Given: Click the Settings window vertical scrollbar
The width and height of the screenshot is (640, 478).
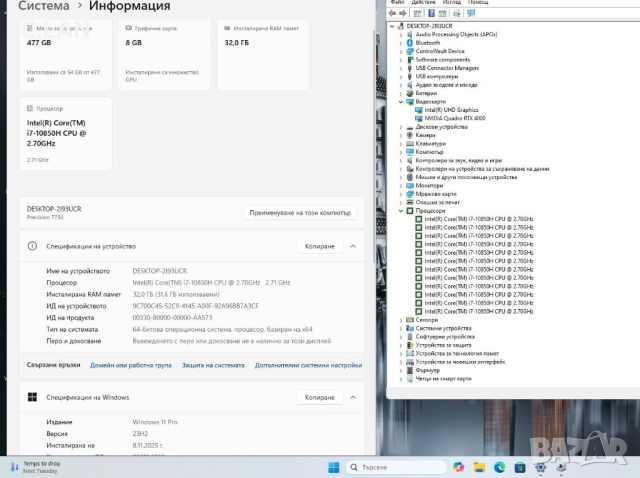Looking at the screenshot, I should pos(374,147).
